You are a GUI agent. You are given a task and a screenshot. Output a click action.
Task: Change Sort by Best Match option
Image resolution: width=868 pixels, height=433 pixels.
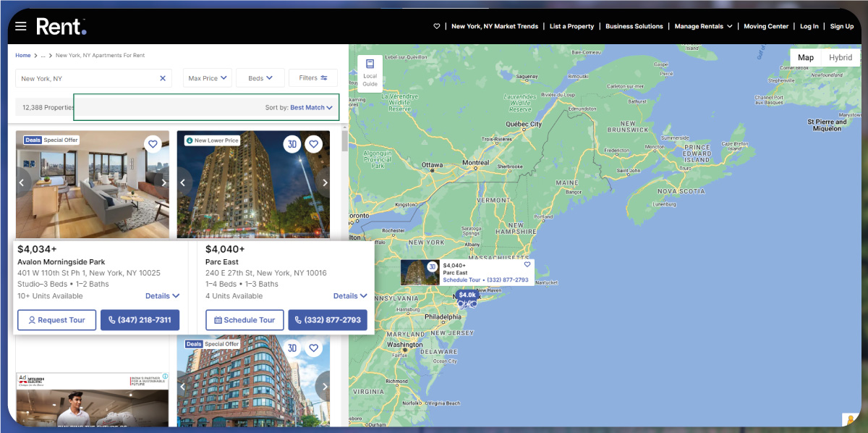click(311, 107)
